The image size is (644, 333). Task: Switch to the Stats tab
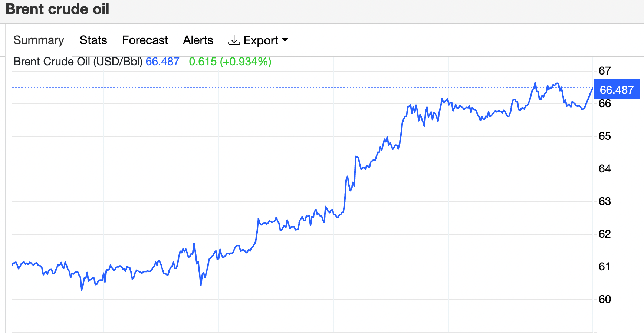click(x=93, y=40)
